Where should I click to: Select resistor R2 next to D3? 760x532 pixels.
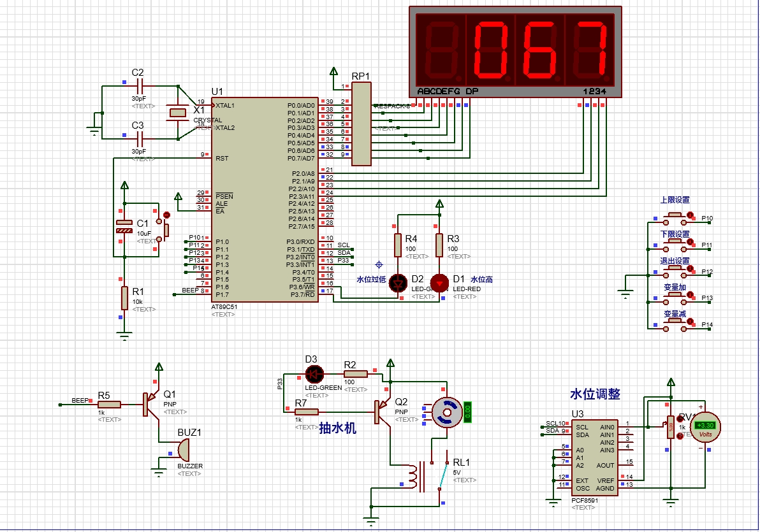[356, 374]
